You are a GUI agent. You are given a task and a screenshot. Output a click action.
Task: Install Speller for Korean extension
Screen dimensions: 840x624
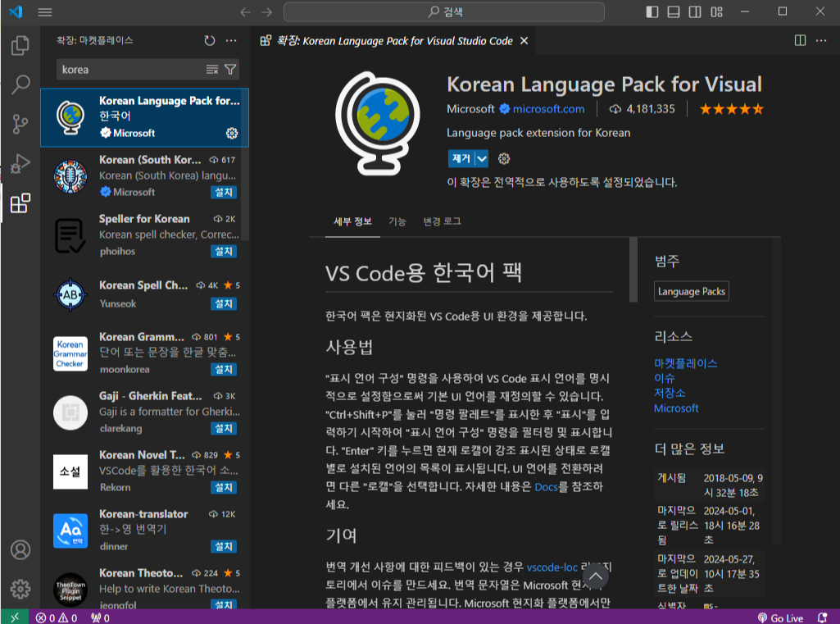tap(224, 251)
